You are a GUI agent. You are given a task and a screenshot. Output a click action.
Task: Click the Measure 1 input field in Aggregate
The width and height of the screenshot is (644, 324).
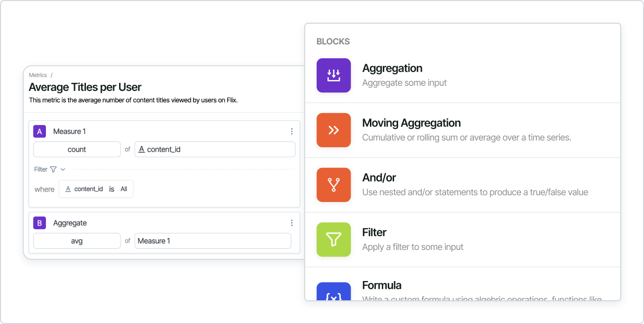coord(212,241)
